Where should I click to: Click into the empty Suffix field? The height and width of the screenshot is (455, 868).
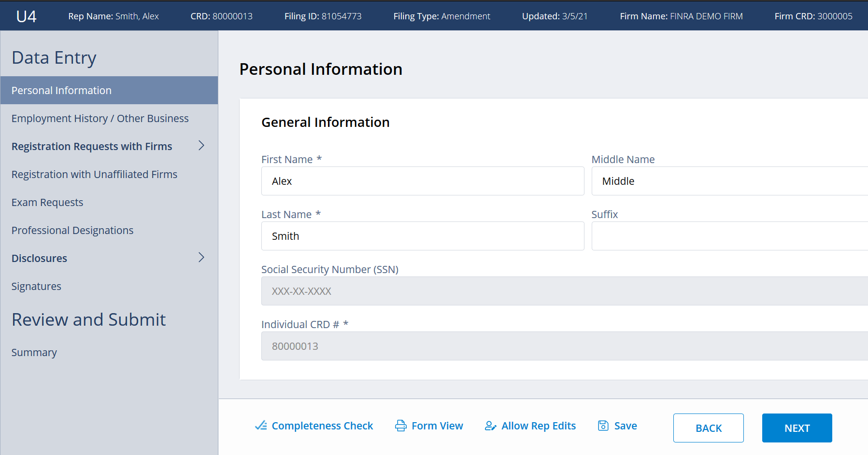(729, 236)
